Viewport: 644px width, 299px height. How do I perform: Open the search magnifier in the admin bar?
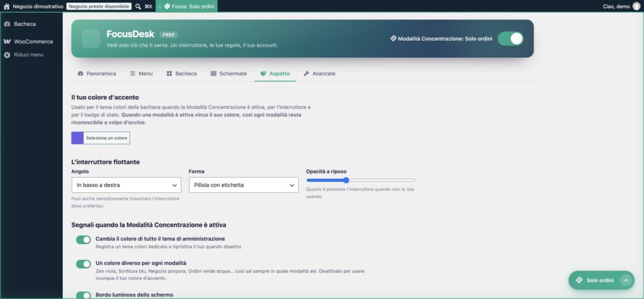tap(138, 6)
